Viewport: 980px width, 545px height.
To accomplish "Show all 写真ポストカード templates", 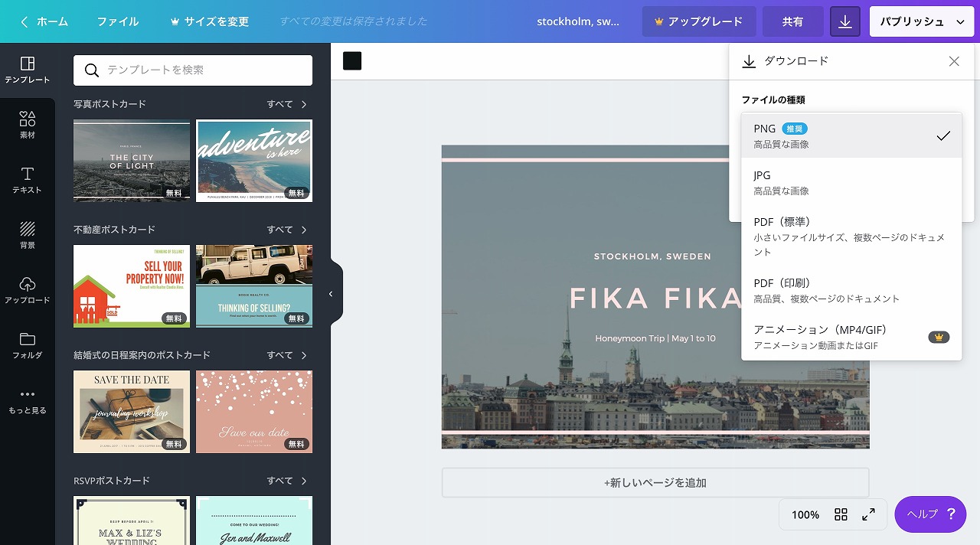I will (x=286, y=104).
